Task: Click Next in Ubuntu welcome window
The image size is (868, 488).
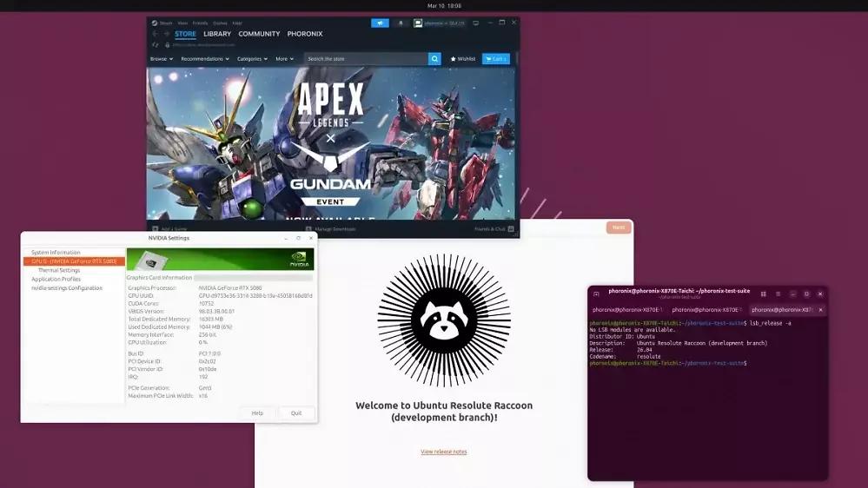Action: tap(619, 228)
